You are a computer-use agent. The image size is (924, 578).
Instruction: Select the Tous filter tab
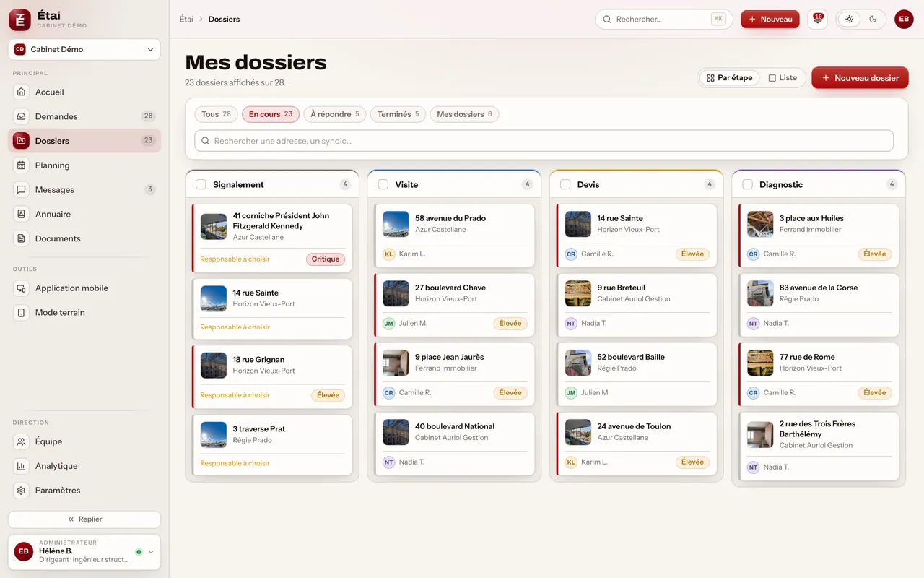216,114
